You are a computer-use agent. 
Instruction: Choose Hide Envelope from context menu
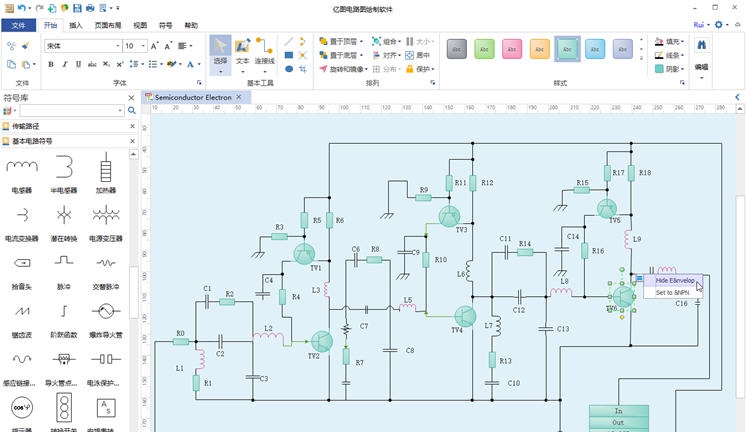click(x=675, y=281)
